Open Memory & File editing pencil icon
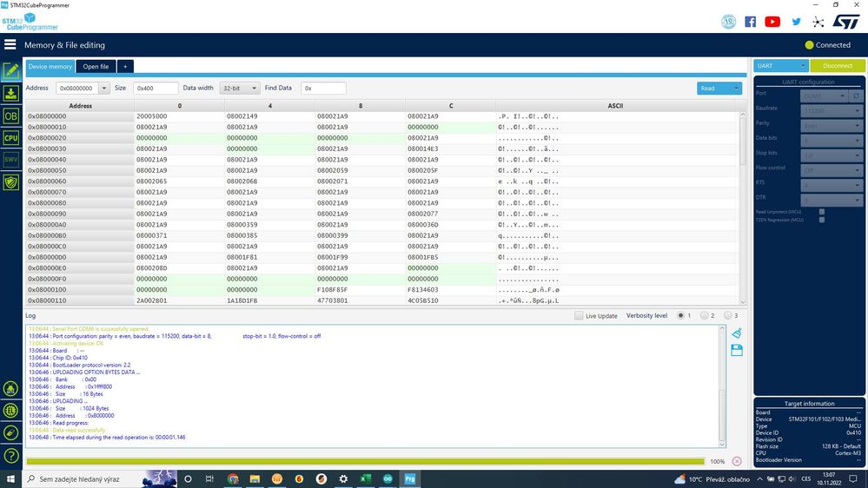The width and height of the screenshot is (868, 488). (x=11, y=71)
